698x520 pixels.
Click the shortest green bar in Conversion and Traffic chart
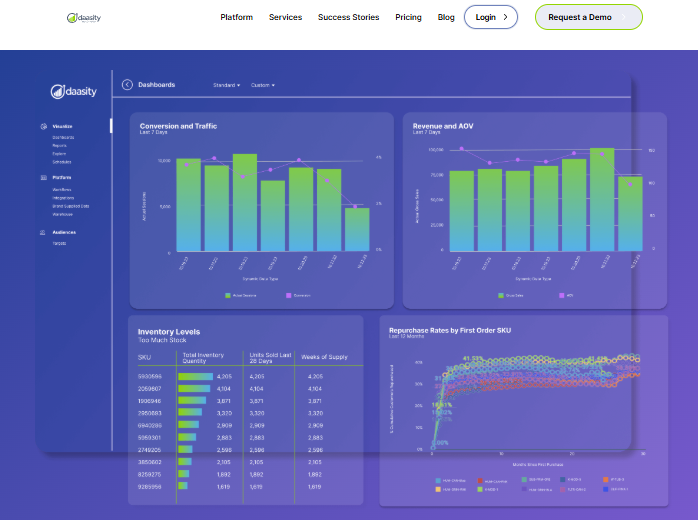(x=357, y=230)
